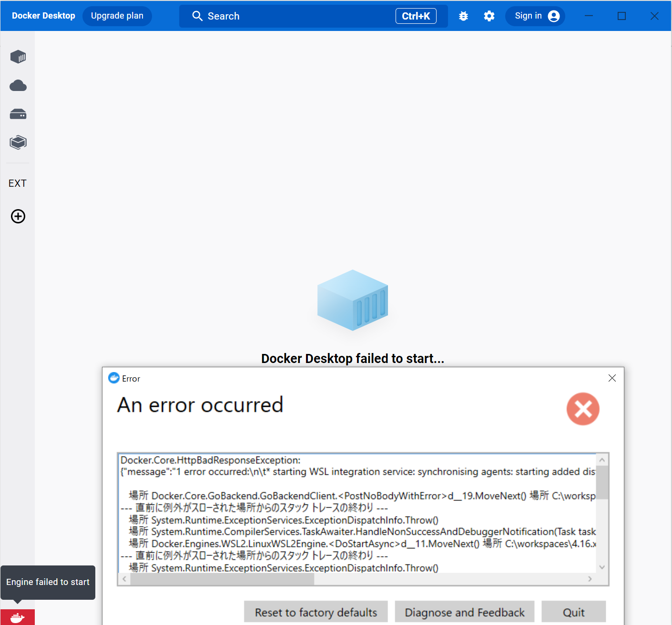Click the red Docker whale engine status icon

pyautogui.click(x=18, y=617)
